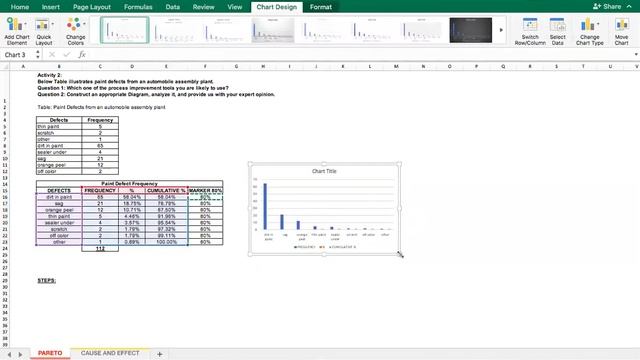Click the 100.00% cumulative cell
The width and height of the screenshot is (640, 360).
point(166,242)
